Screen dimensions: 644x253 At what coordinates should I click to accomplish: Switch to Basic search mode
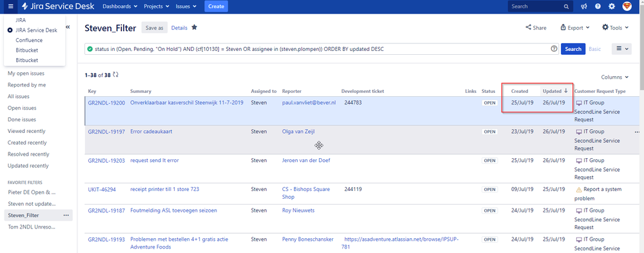tap(594, 49)
